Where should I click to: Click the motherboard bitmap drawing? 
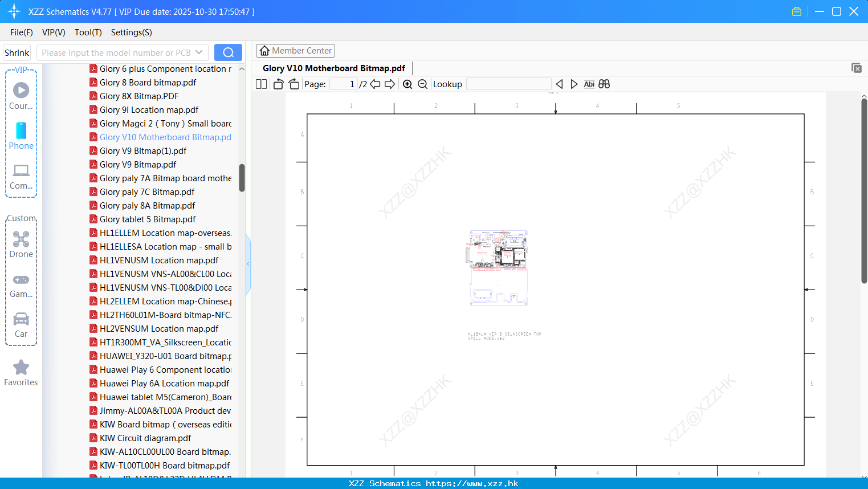(x=499, y=268)
